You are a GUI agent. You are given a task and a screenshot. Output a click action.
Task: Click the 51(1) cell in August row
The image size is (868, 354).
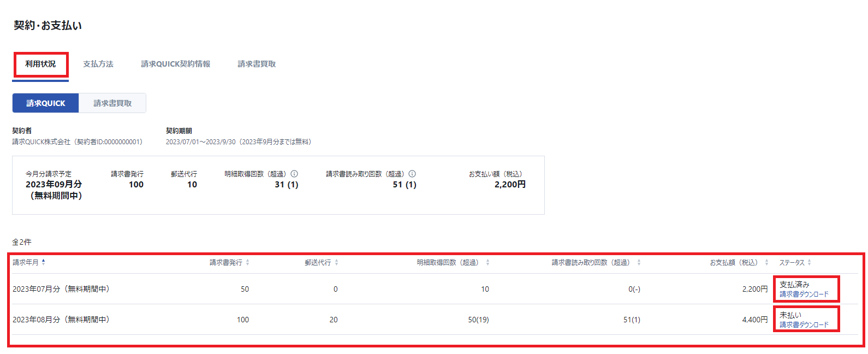pyautogui.click(x=632, y=320)
